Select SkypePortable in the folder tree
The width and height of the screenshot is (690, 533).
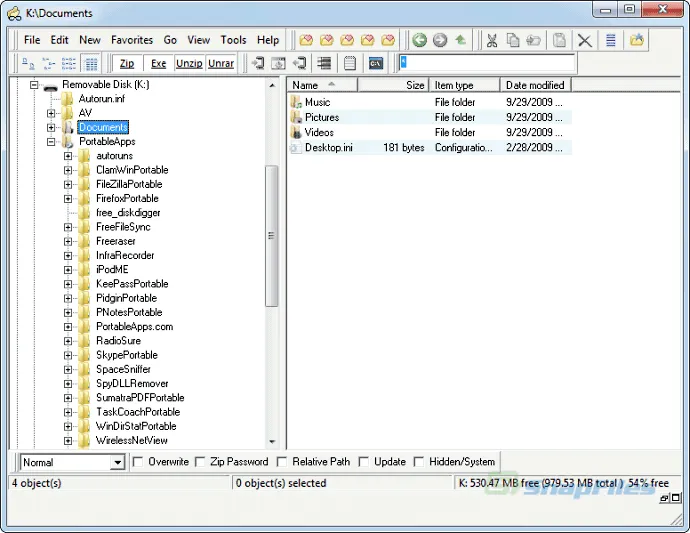pos(127,355)
